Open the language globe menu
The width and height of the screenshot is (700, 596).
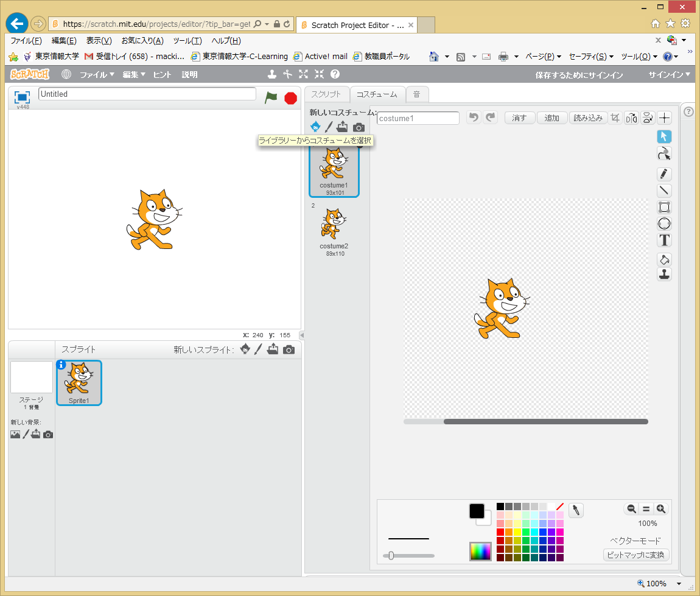66,74
